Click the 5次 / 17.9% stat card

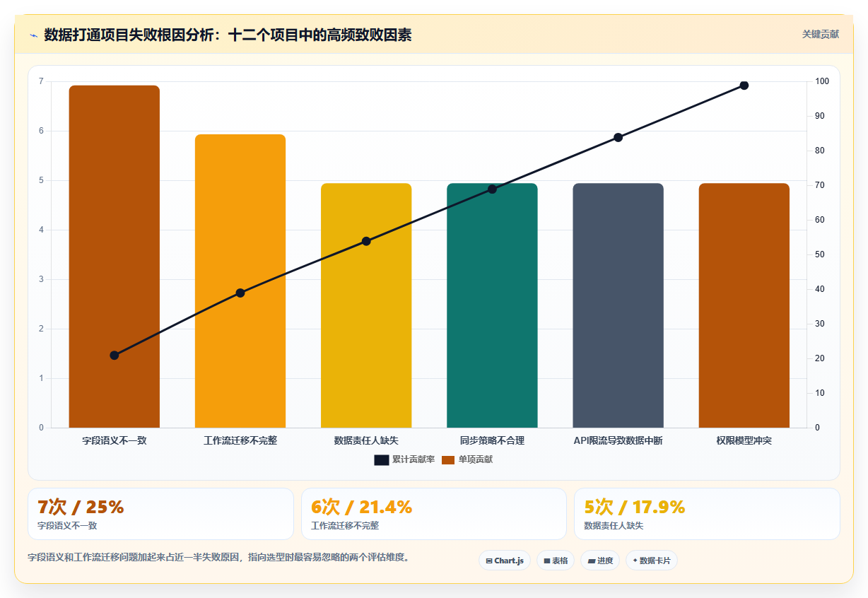tap(707, 514)
